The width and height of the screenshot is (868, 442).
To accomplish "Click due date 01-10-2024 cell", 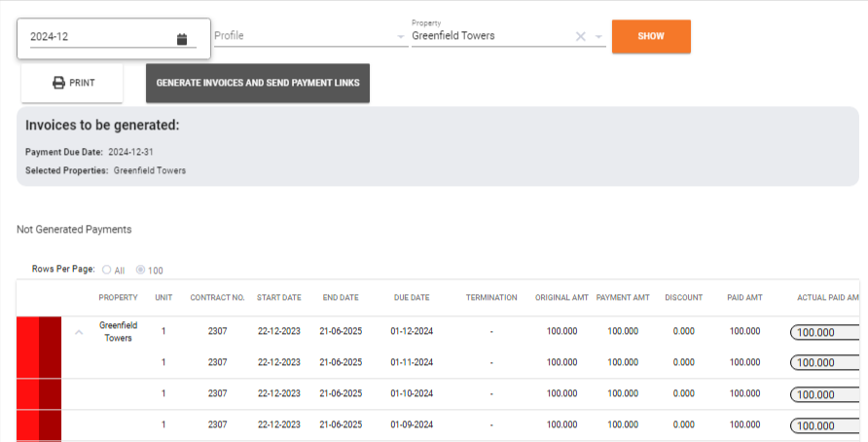I will (412, 393).
